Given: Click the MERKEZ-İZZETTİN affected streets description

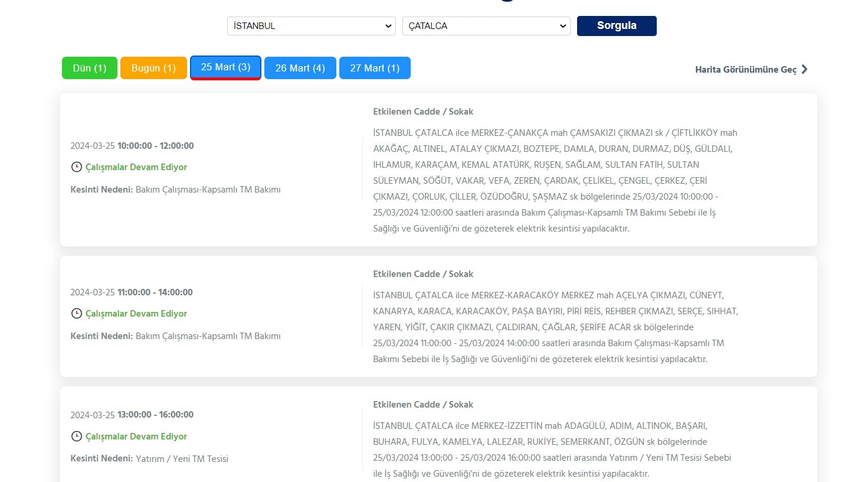Looking at the screenshot, I should 552,450.
